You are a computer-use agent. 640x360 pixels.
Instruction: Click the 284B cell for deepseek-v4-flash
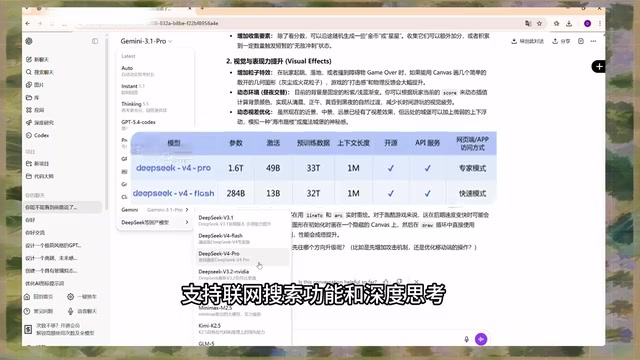pos(236,193)
